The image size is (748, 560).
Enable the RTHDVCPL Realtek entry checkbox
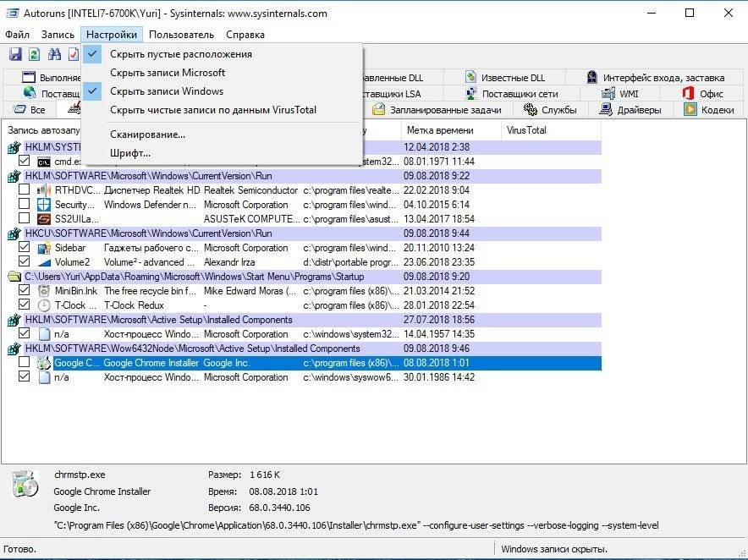24,189
